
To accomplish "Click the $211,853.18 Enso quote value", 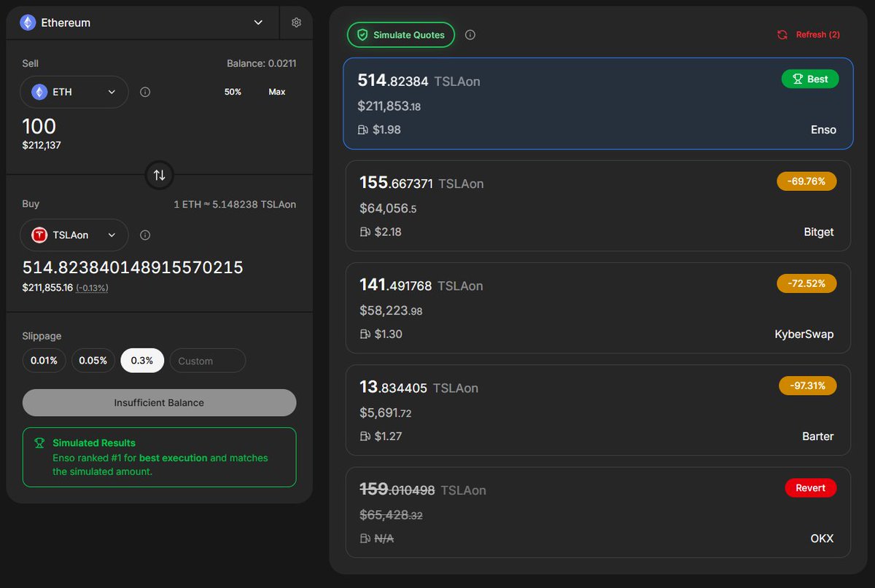I will (389, 106).
